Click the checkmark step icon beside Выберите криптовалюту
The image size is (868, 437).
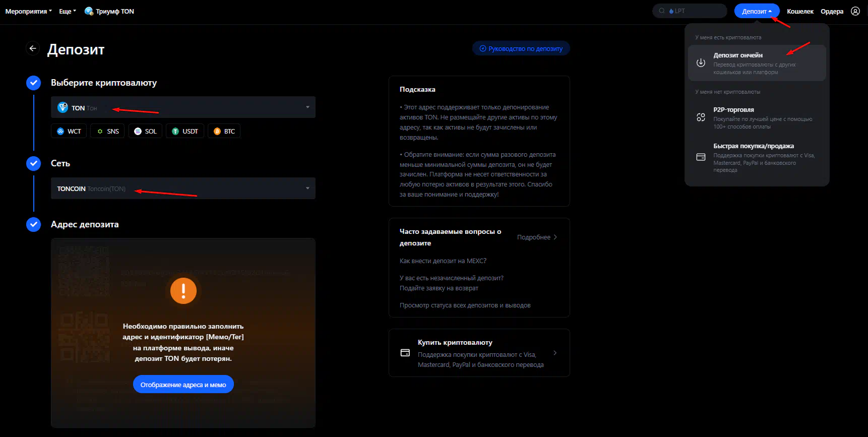click(x=33, y=83)
